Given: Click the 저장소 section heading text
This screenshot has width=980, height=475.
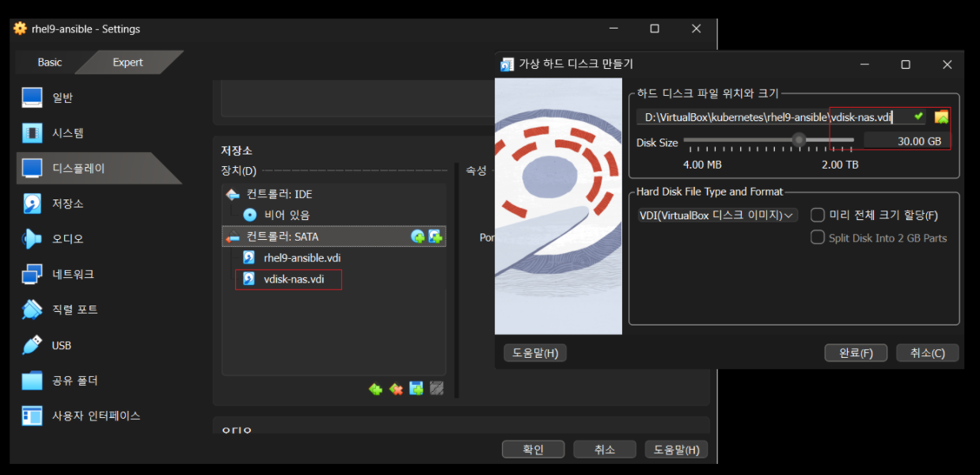Looking at the screenshot, I should tap(237, 150).
